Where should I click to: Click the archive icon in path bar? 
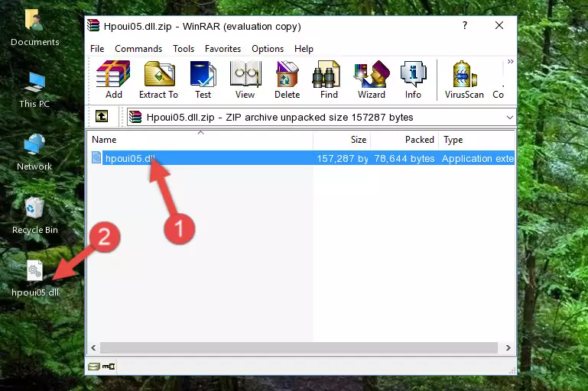tap(135, 118)
